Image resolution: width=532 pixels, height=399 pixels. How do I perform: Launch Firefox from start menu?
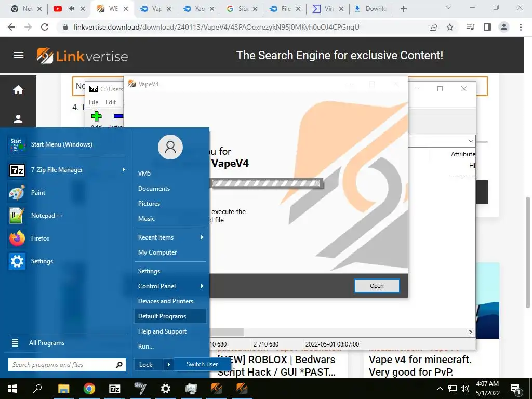(67, 238)
